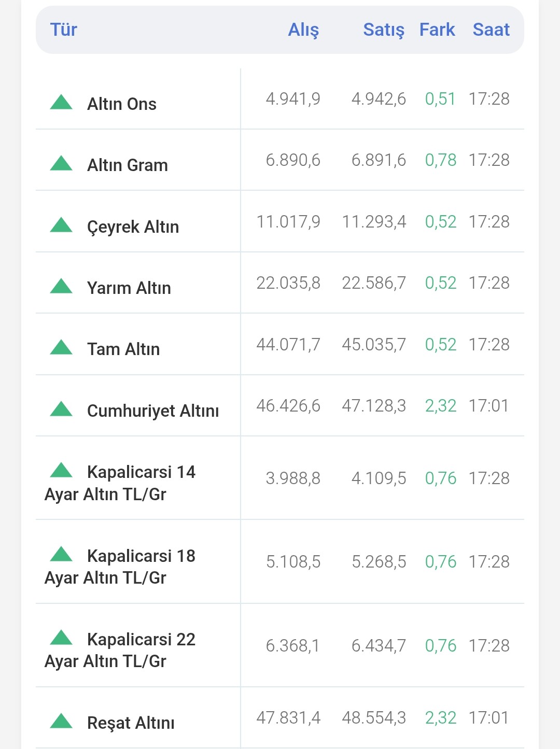Open the Altın Ons link
Viewport: 560px width, 749px height.
coord(122,104)
